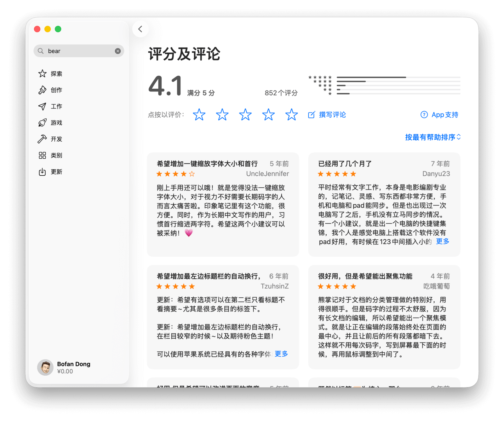This screenshot has height=421, width=504.
Task: Rate the app three stars
Action: point(245,115)
